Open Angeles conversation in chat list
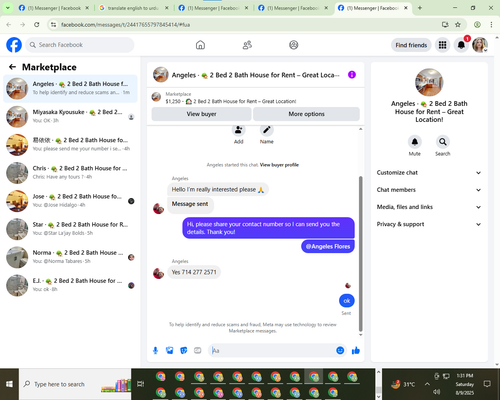Screen dimensions: 500x400 tap(70, 88)
